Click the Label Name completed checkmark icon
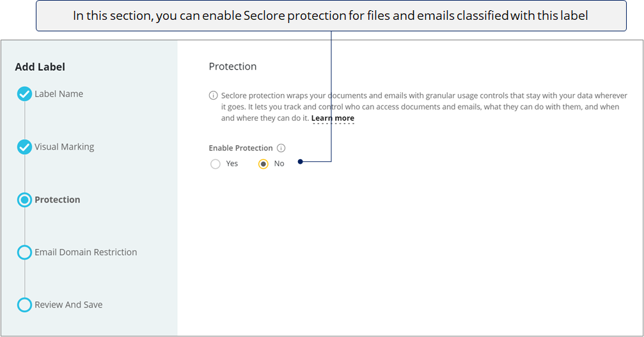 point(25,94)
